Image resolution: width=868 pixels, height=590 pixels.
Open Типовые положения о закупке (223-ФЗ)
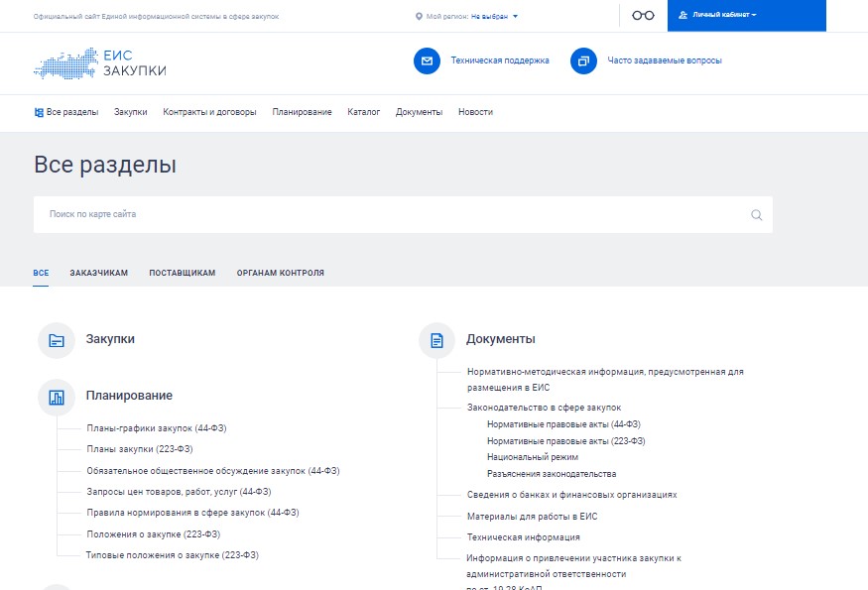pyautogui.click(x=173, y=555)
